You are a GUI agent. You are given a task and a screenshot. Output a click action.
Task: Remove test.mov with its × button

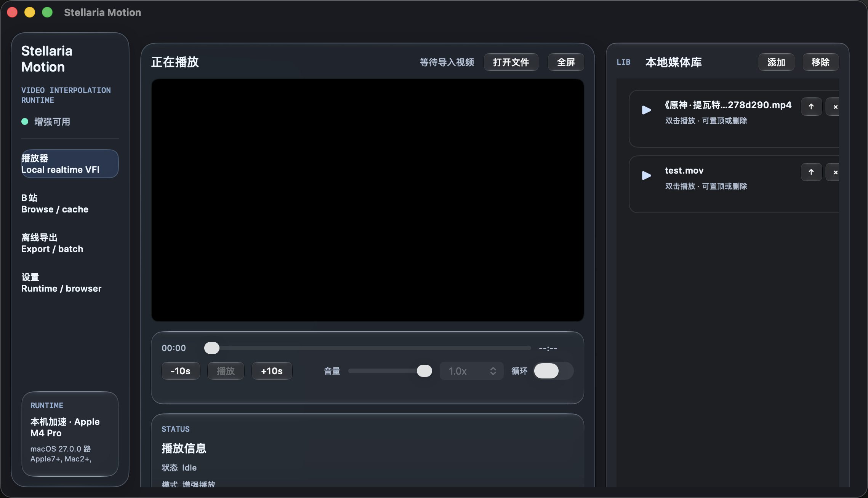[833, 172]
